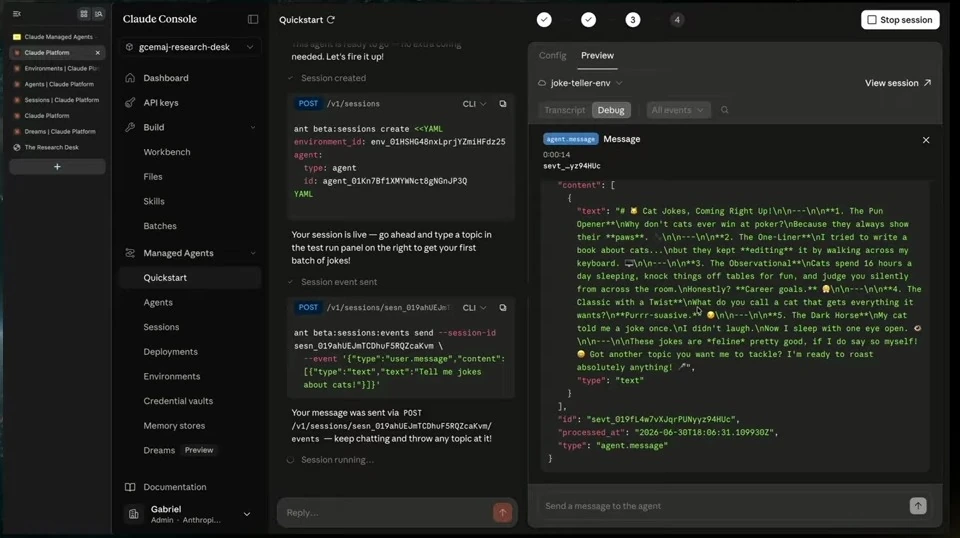
Task: Click the tab search icon beside the grid icon
Action: tap(99, 13)
